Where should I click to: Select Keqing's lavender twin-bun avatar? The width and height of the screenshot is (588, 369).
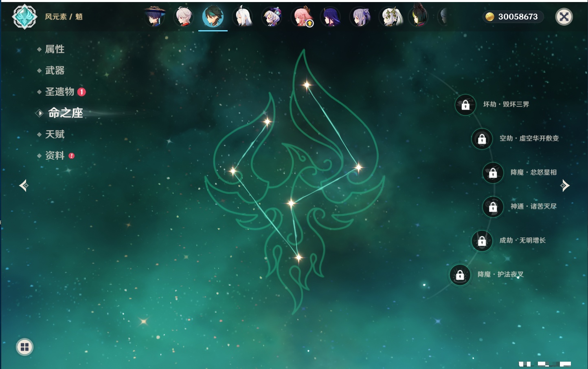[x=361, y=17]
